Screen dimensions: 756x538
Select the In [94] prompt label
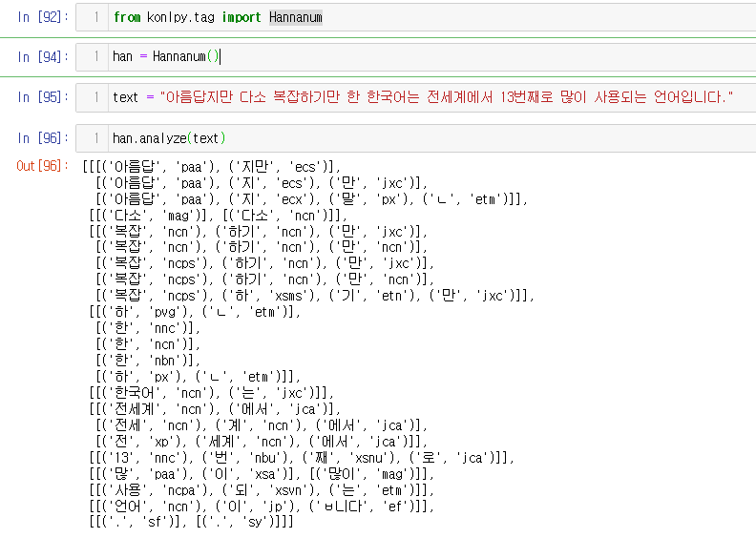point(42,57)
